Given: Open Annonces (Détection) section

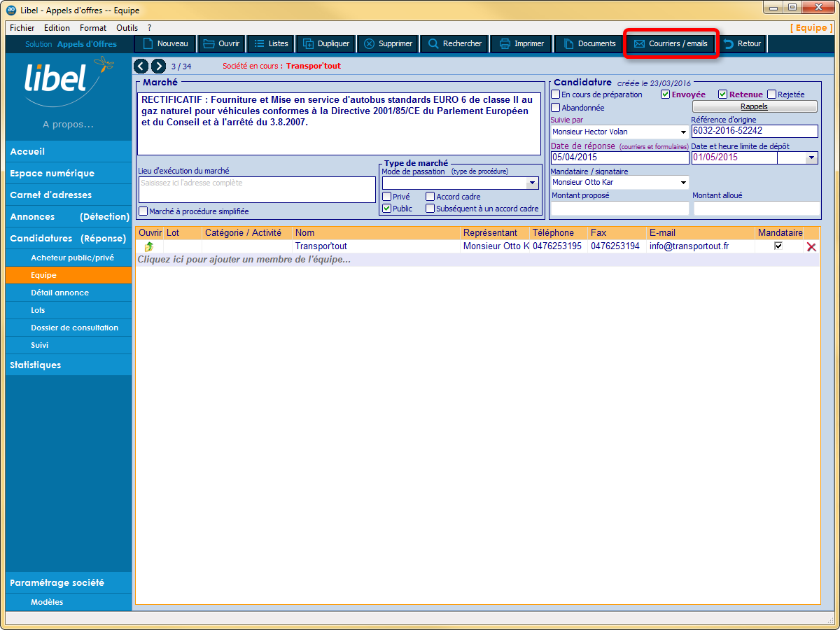Looking at the screenshot, I should pos(68,216).
